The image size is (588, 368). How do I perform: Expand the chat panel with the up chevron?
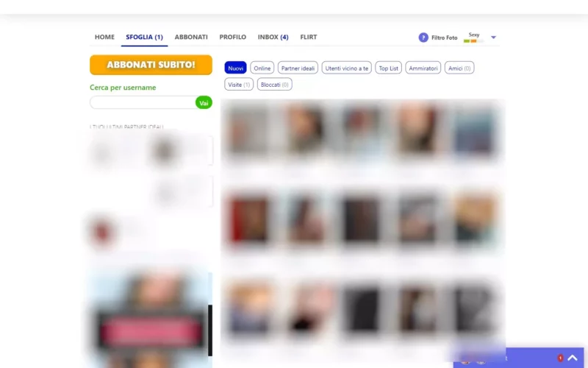[x=572, y=358]
